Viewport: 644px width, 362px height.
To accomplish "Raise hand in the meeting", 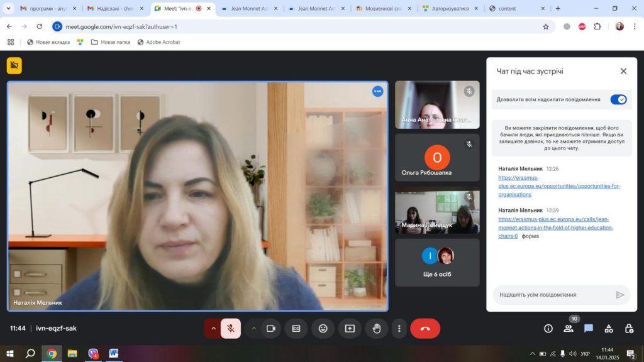I will tap(377, 328).
